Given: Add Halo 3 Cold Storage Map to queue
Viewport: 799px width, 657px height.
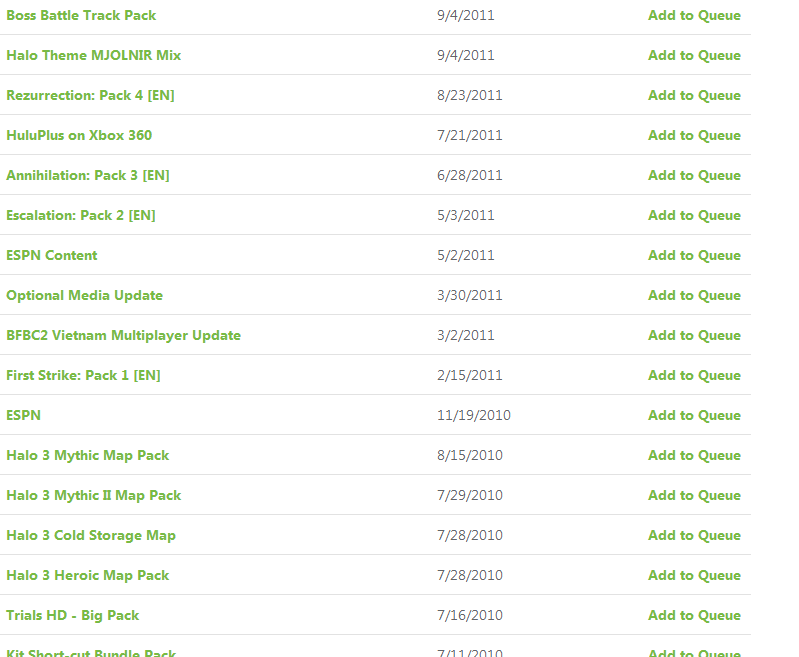Looking at the screenshot, I should coord(694,535).
